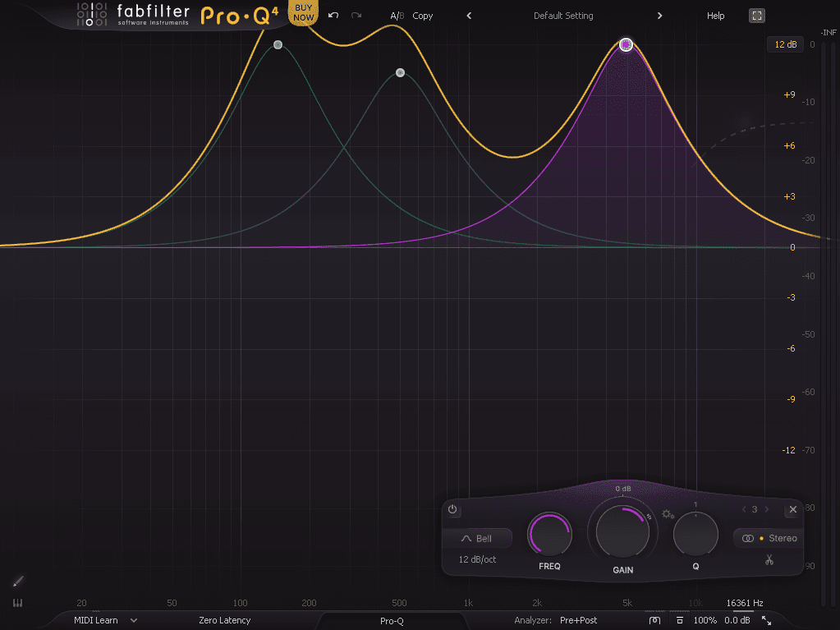The height and width of the screenshot is (630, 840).
Task: Open the Pro-Q interface style menu
Action: tap(392, 621)
